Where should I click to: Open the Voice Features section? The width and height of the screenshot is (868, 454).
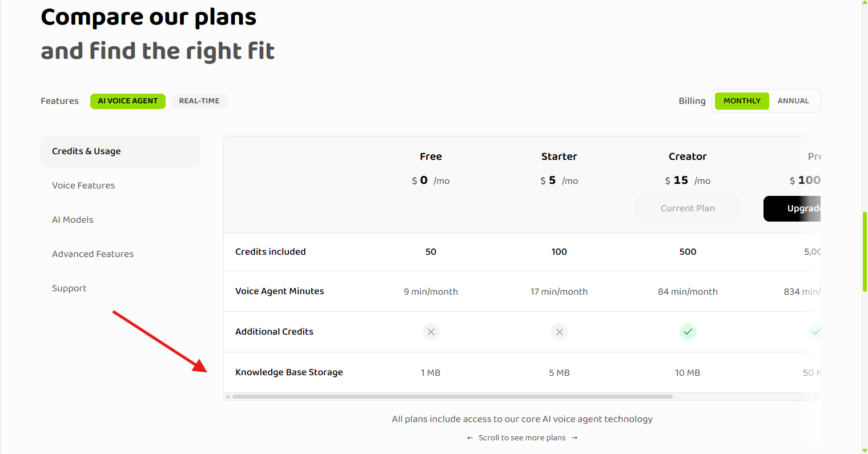pos(83,185)
